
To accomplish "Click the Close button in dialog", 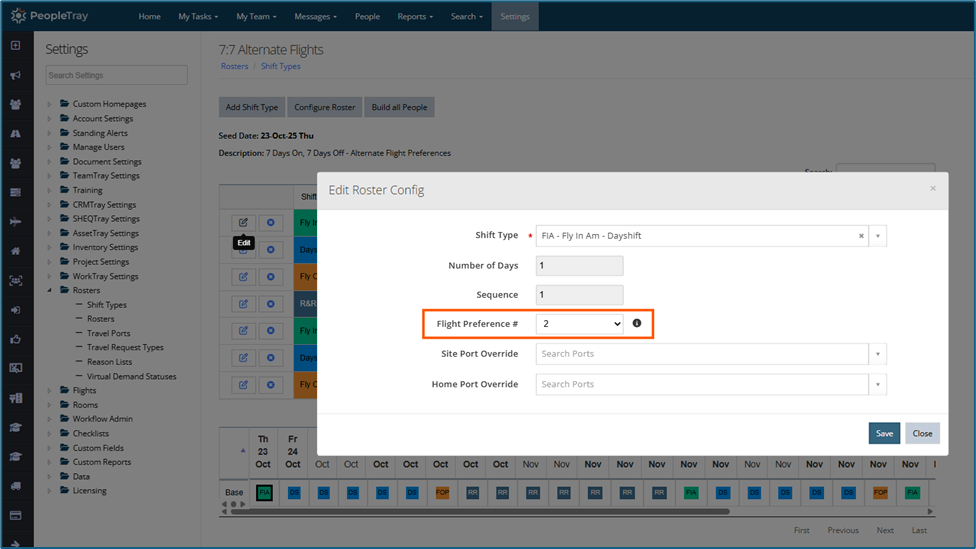I will (x=922, y=433).
